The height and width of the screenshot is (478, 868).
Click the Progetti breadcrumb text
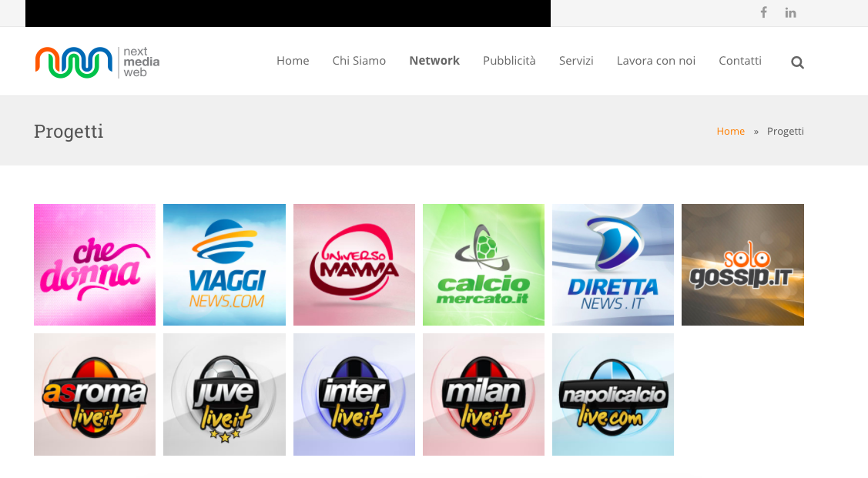(786, 131)
